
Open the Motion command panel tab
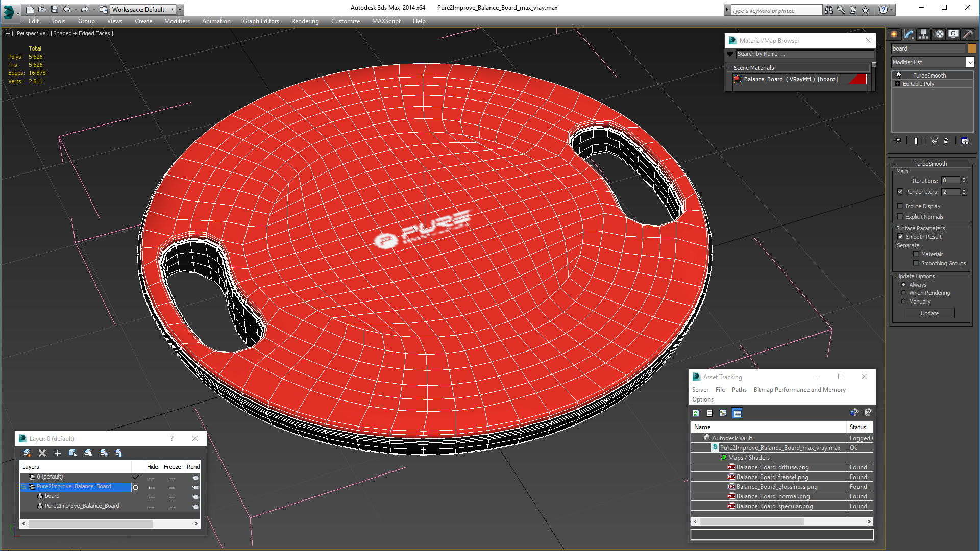pyautogui.click(x=939, y=34)
